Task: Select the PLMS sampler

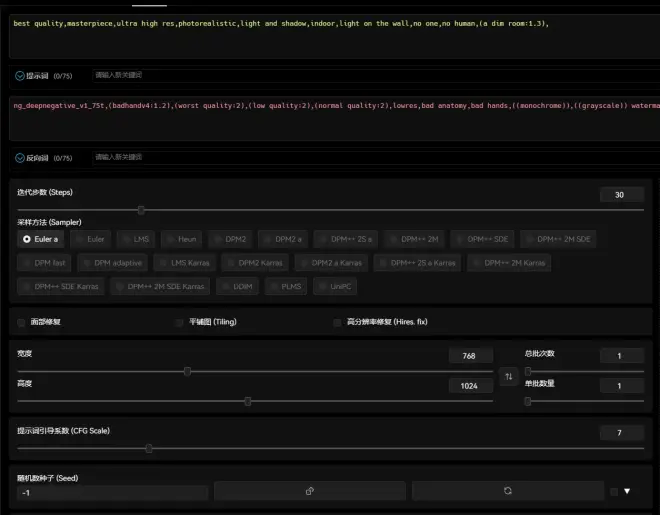Action: pos(286,287)
